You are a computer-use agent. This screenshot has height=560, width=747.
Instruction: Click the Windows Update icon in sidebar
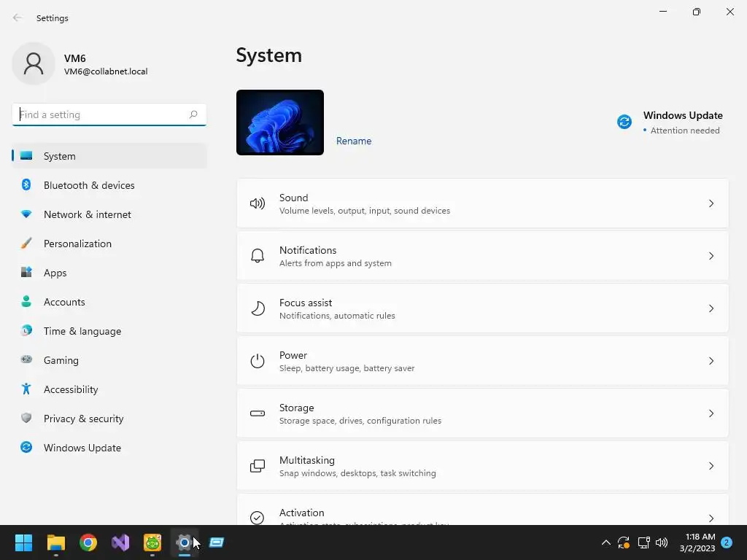(26, 447)
